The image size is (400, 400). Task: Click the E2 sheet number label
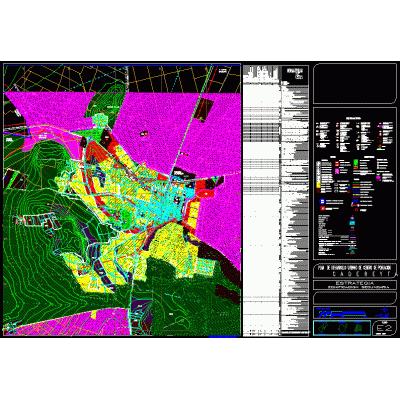(x=384, y=328)
